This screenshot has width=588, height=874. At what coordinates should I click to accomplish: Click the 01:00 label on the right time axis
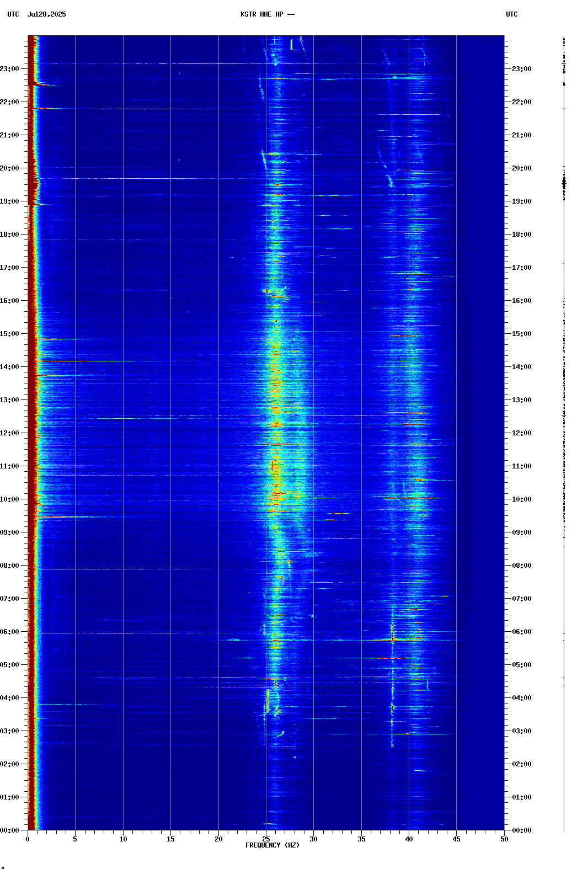[522, 797]
